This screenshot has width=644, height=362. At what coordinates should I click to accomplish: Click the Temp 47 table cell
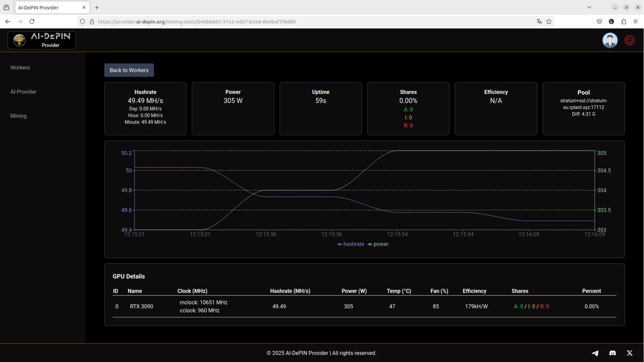pos(392,307)
